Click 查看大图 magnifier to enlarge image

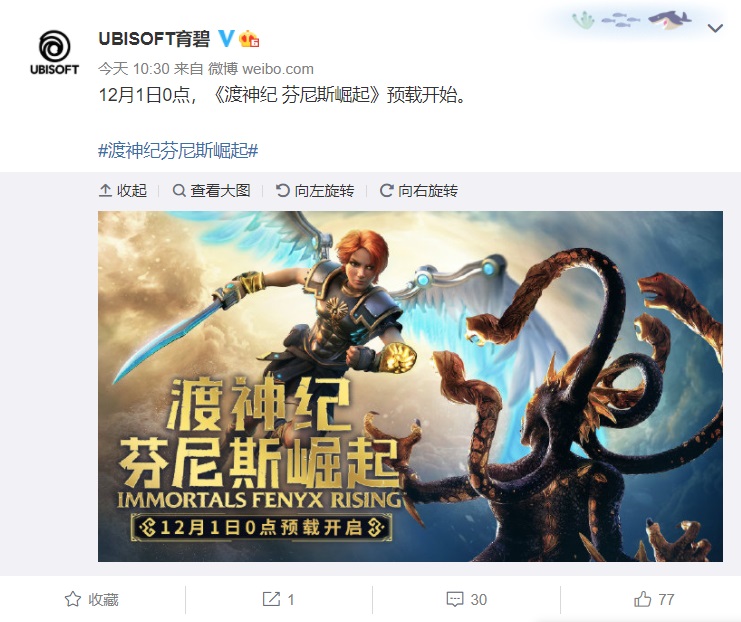click(x=211, y=190)
